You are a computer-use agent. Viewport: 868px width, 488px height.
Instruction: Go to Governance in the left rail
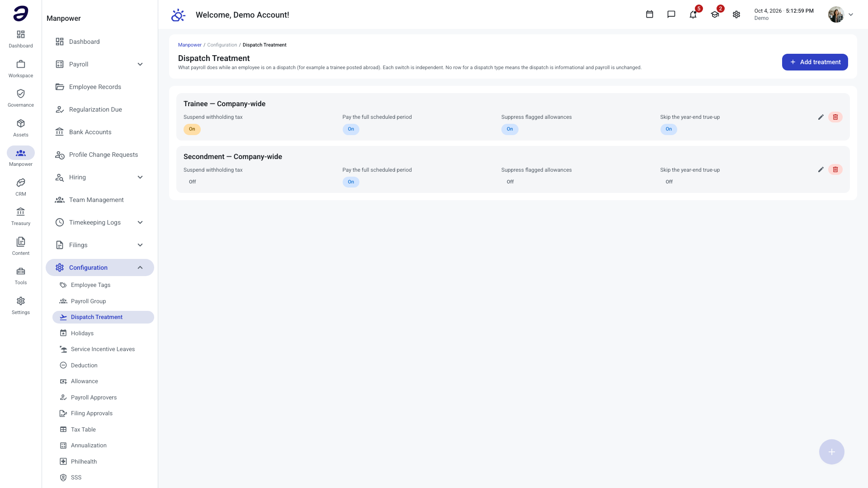coord(21,98)
